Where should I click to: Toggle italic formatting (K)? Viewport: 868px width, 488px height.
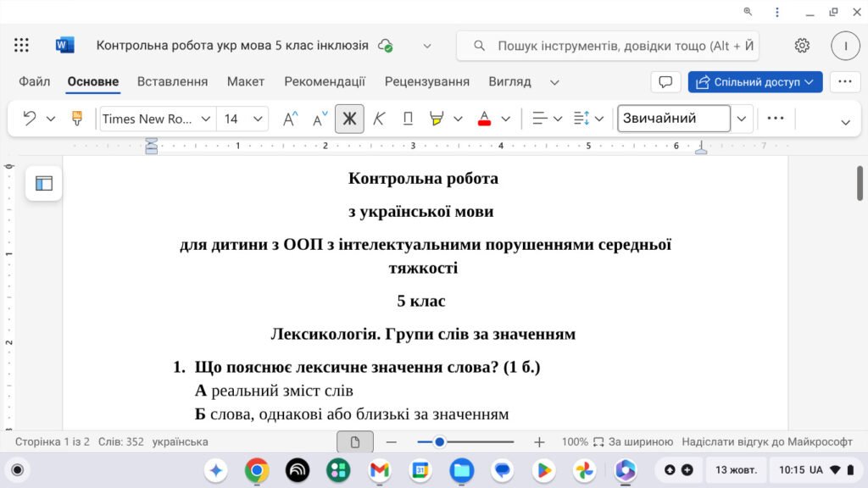pos(379,119)
